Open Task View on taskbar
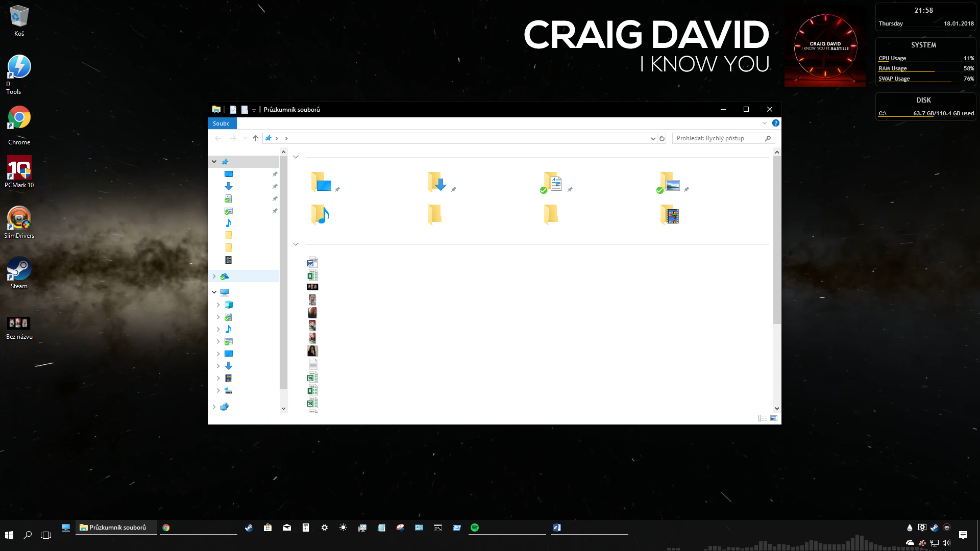Image resolution: width=980 pixels, height=551 pixels. [46, 535]
